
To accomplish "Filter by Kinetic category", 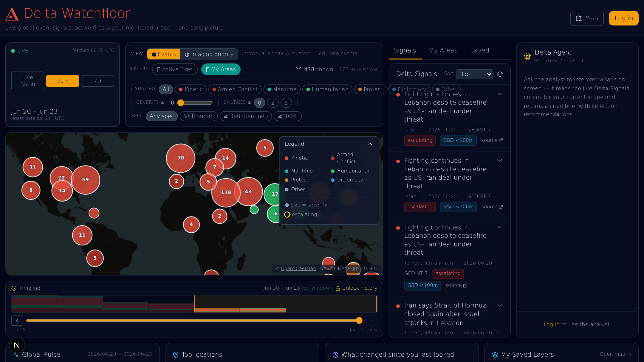I will click(x=191, y=89).
